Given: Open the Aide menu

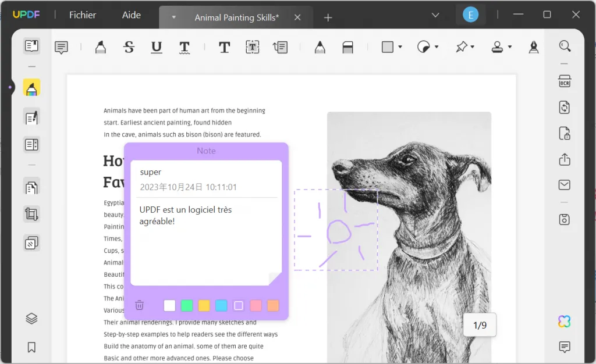Looking at the screenshot, I should coord(131,15).
